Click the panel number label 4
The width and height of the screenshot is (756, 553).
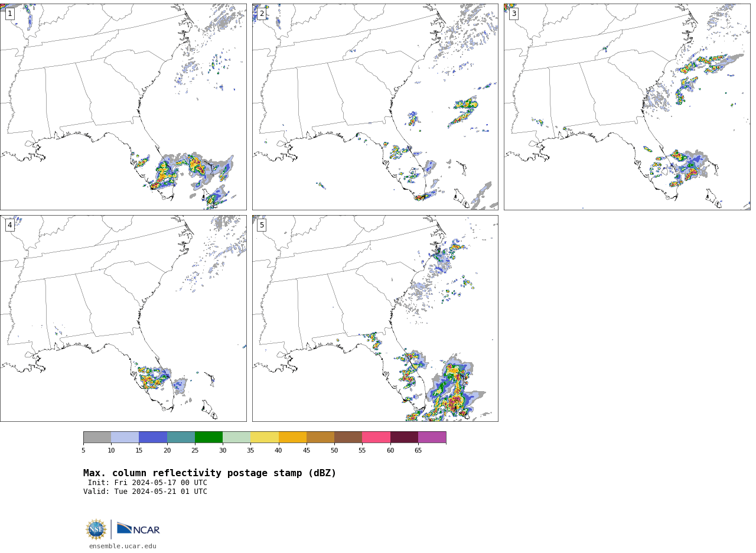click(10, 225)
